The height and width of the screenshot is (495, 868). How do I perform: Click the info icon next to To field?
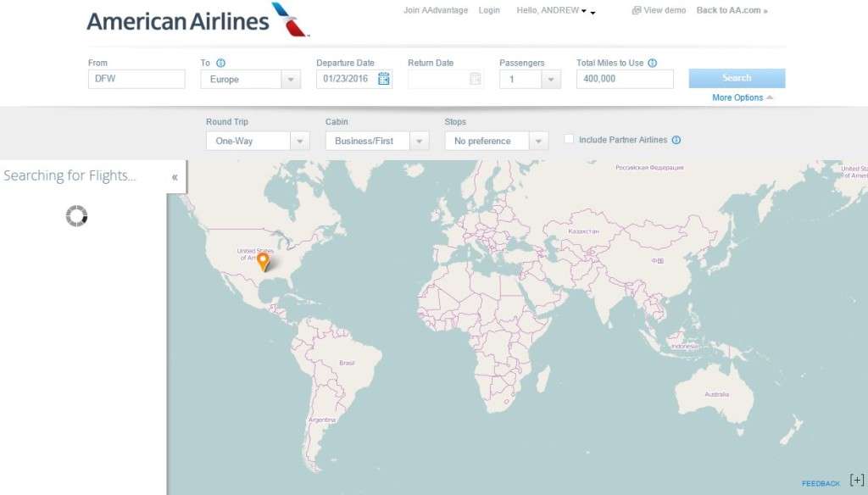tap(221, 62)
